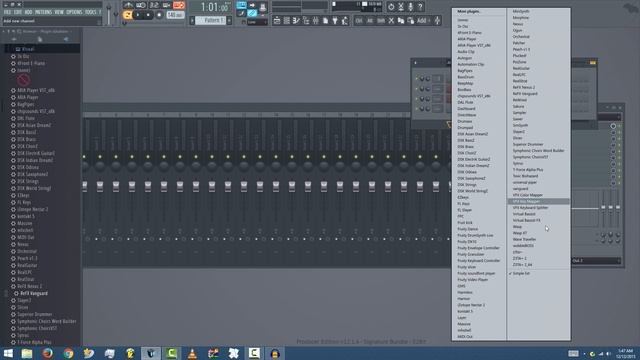
Task: Open the mixer view toolbar icon
Action: [316, 20]
